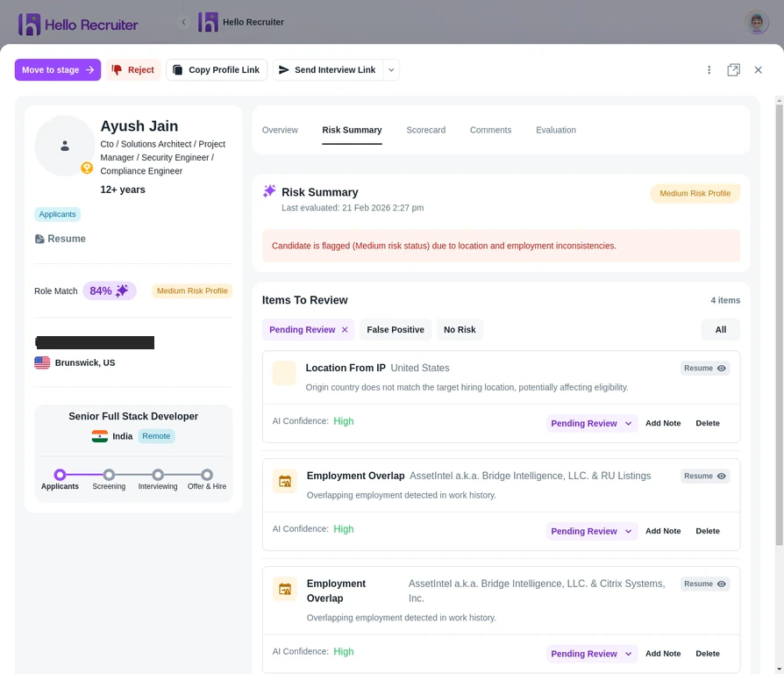Screen dimensions: 784x674
Task: Send Interview Link to candidate
Action: 328,69
